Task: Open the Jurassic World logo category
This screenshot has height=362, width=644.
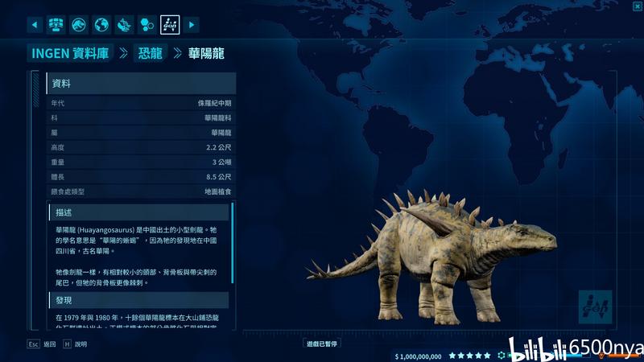Action: coord(79,25)
